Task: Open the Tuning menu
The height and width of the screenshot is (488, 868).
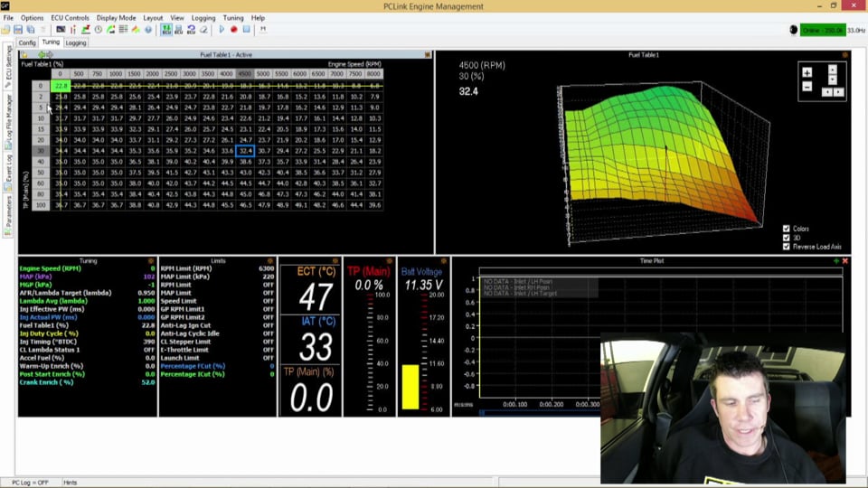Action: pyautogui.click(x=233, y=18)
